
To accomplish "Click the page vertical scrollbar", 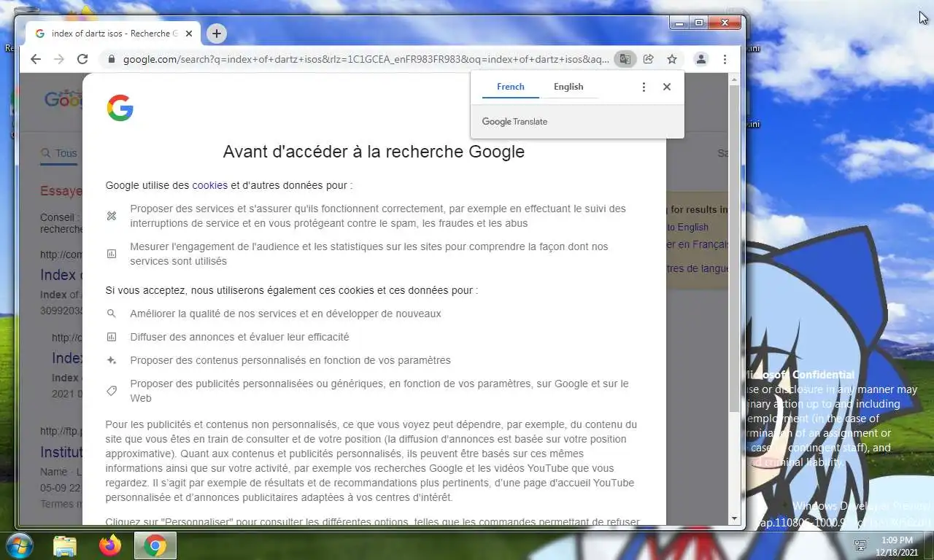I will click(735, 250).
